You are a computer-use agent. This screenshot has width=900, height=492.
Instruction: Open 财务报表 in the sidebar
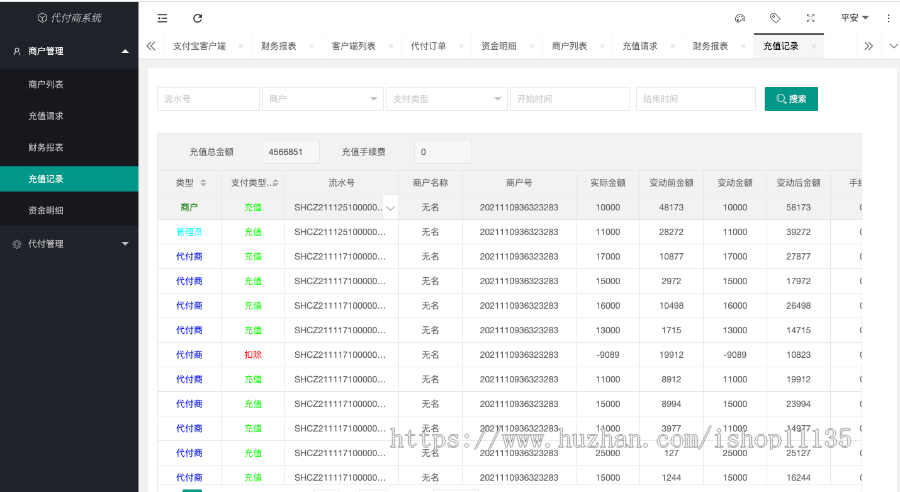tap(69, 148)
